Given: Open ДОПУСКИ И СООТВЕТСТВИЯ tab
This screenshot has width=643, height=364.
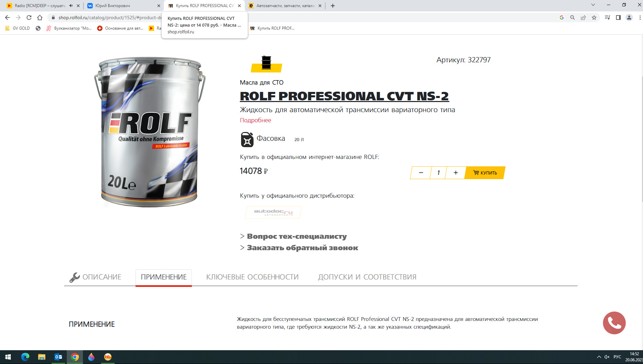Looking at the screenshot, I should (x=367, y=277).
